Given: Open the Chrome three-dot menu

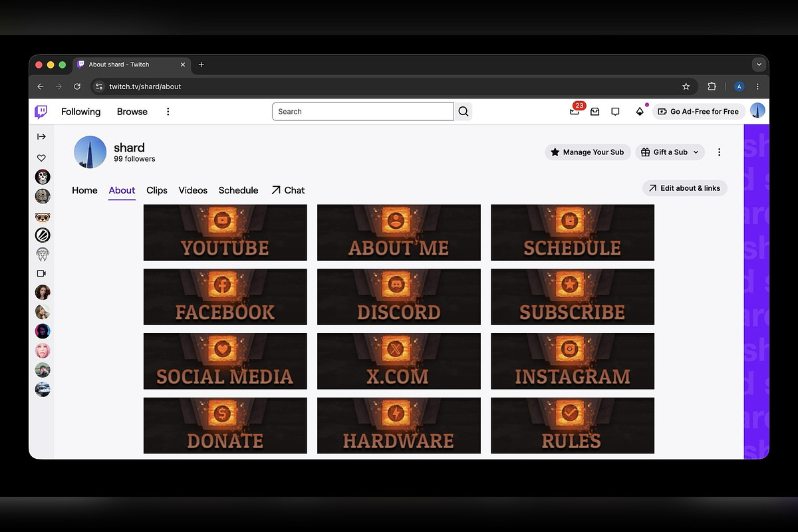Looking at the screenshot, I should point(757,86).
